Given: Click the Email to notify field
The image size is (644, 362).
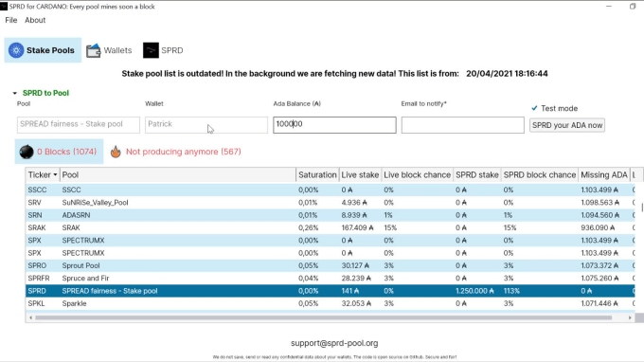Looking at the screenshot, I should tap(463, 125).
